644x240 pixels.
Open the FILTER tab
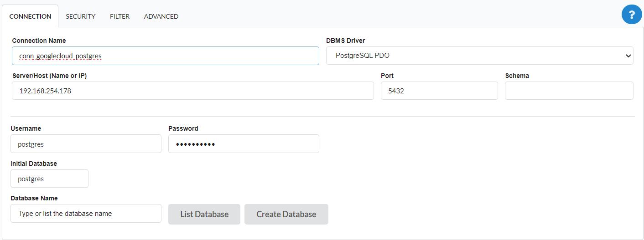pyautogui.click(x=119, y=16)
